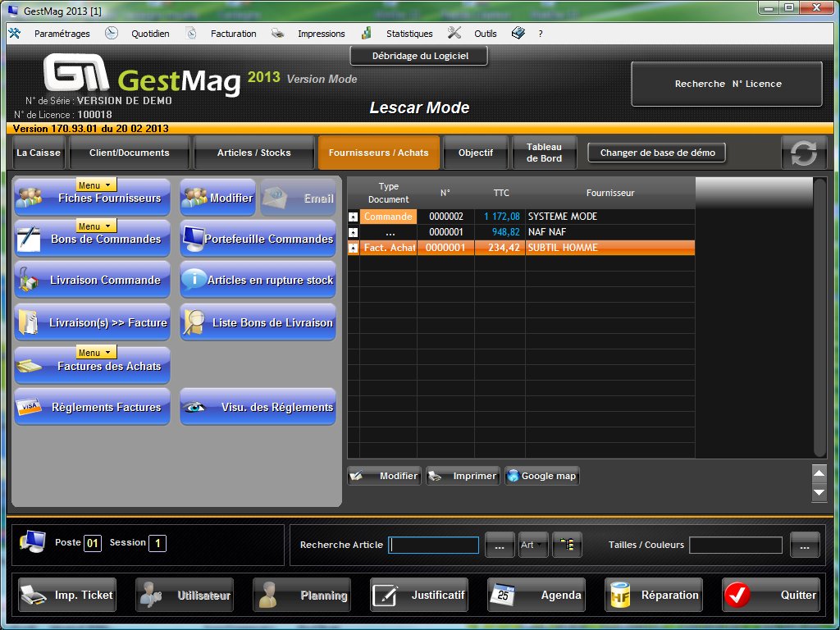Open the Art dropdown selector
The width and height of the screenshot is (840, 630).
point(533,545)
